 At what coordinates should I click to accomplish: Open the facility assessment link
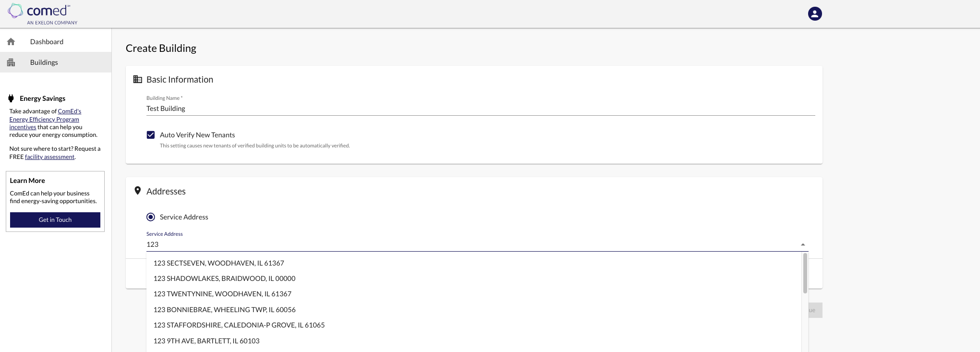[x=49, y=157]
